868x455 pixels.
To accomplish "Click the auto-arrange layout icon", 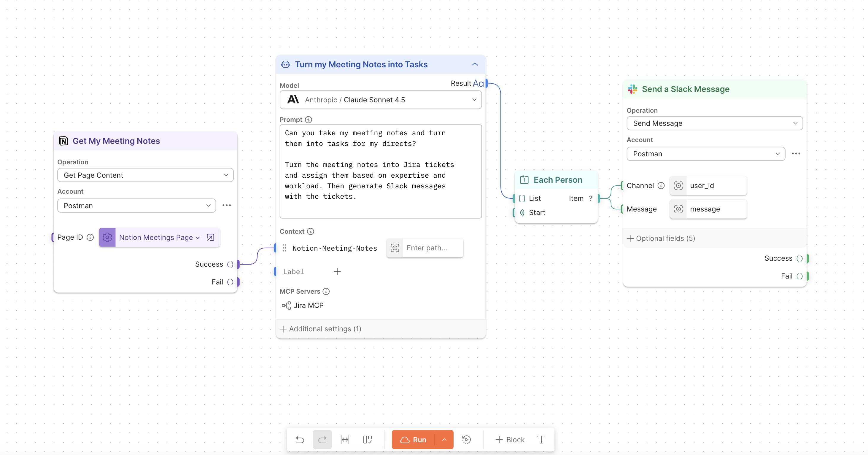I will (x=367, y=440).
